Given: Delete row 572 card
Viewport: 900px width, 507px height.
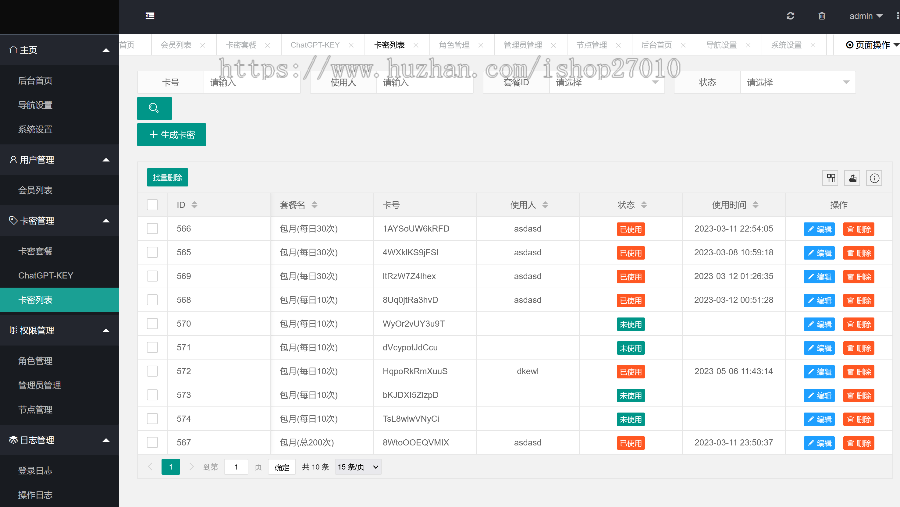Looking at the screenshot, I should coord(858,372).
